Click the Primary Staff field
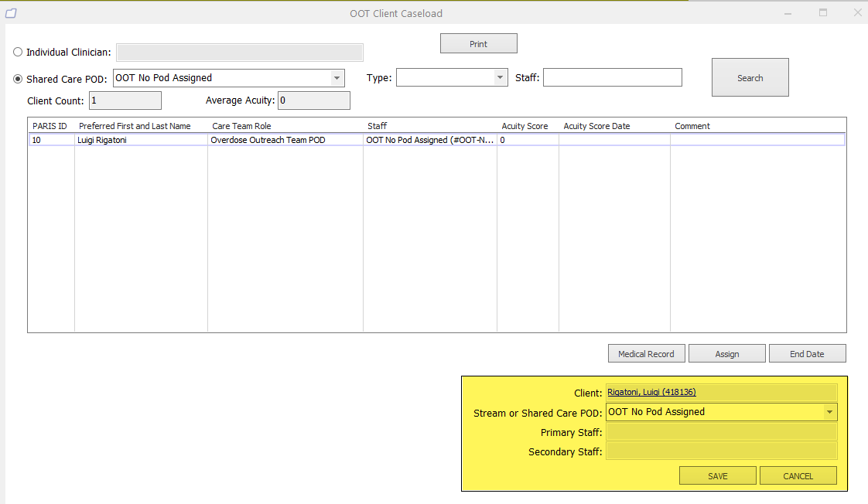Image resolution: width=868 pixels, height=504 pixels. tap(721, 432)
